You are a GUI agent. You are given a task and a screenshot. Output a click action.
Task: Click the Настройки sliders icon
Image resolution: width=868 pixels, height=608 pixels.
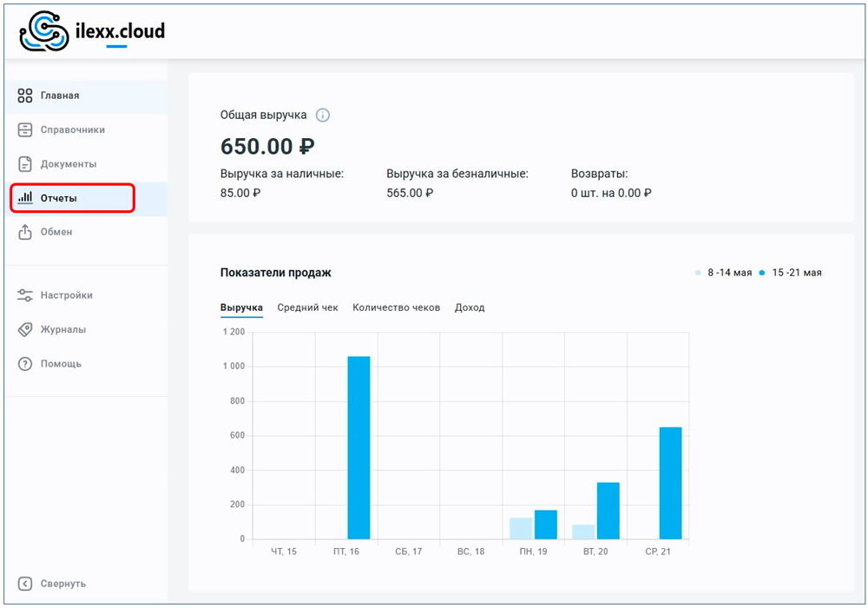[x=25, y=295]
